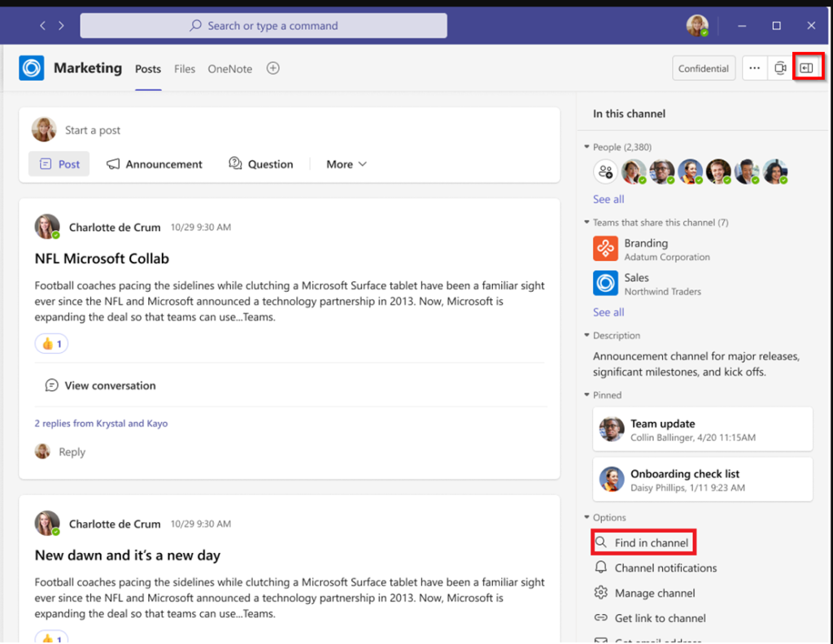Click the New dawn and it's a new day title
Screen dimensions: 833x644
tap(128, 555)
